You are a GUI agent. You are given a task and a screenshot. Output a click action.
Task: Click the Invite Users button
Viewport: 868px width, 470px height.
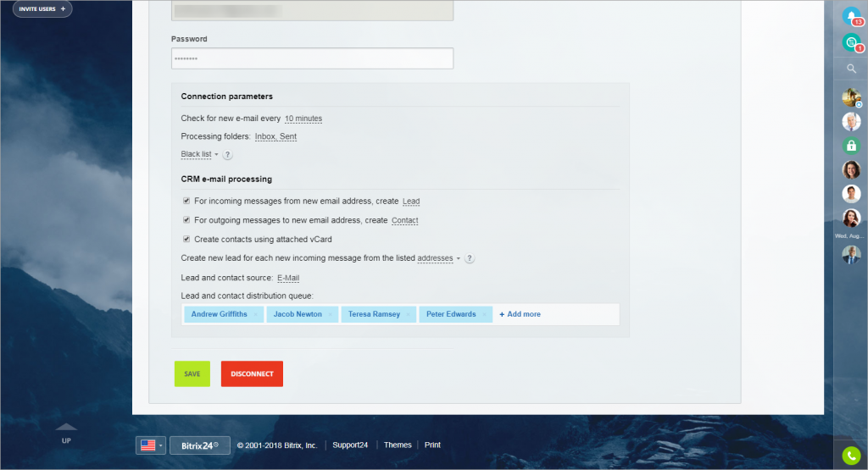click(x=42, y=8)
